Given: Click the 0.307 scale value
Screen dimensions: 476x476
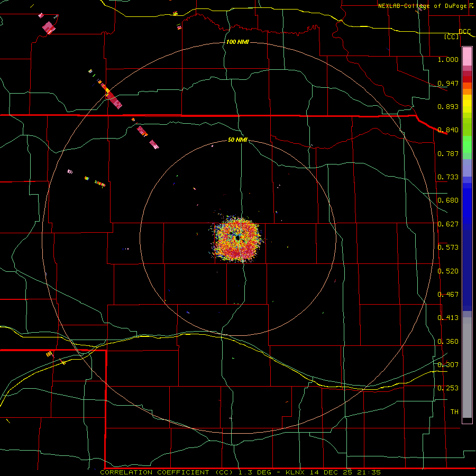Looking at the screenshot, I should click(x=448, y=365).
